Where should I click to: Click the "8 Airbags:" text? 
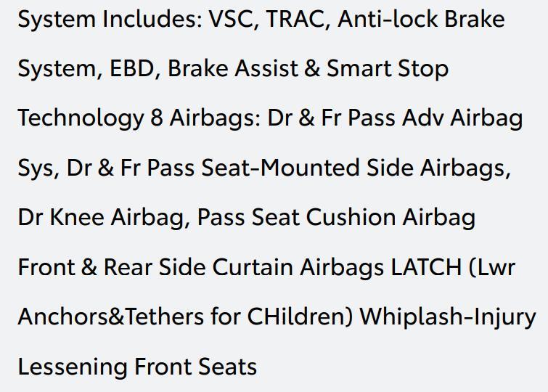click(x=205, y=118)
